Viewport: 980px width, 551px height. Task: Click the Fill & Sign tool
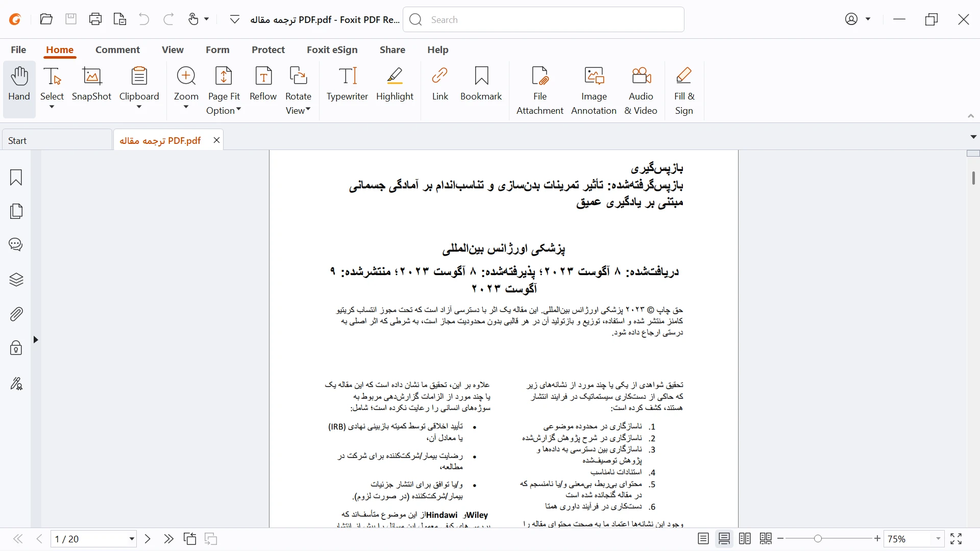coord(684,89)
